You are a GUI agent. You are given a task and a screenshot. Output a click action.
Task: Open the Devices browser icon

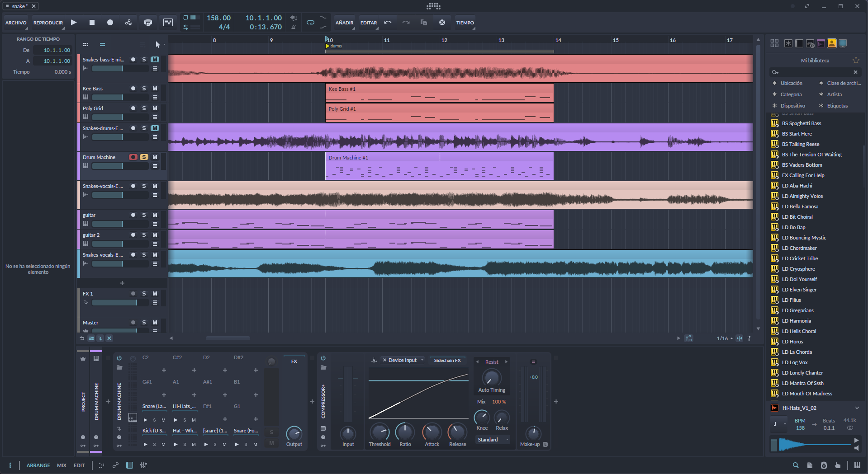[x=799, y=43]
